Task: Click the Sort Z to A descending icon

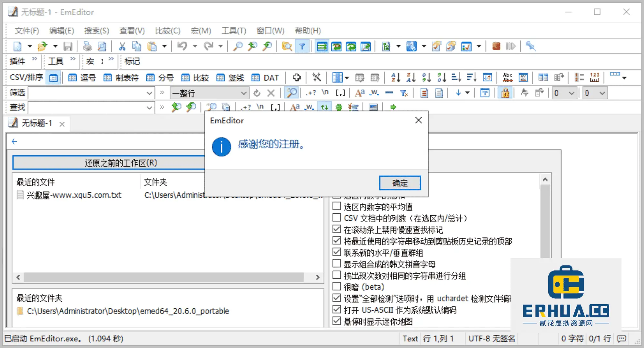Action: [411, 77]
